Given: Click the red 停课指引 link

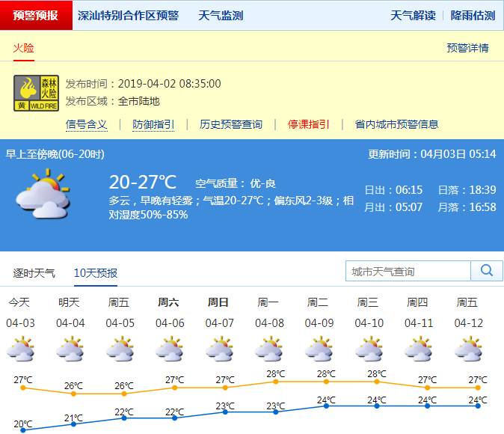Looking at the screenshot, I should (x=309, y=124).
